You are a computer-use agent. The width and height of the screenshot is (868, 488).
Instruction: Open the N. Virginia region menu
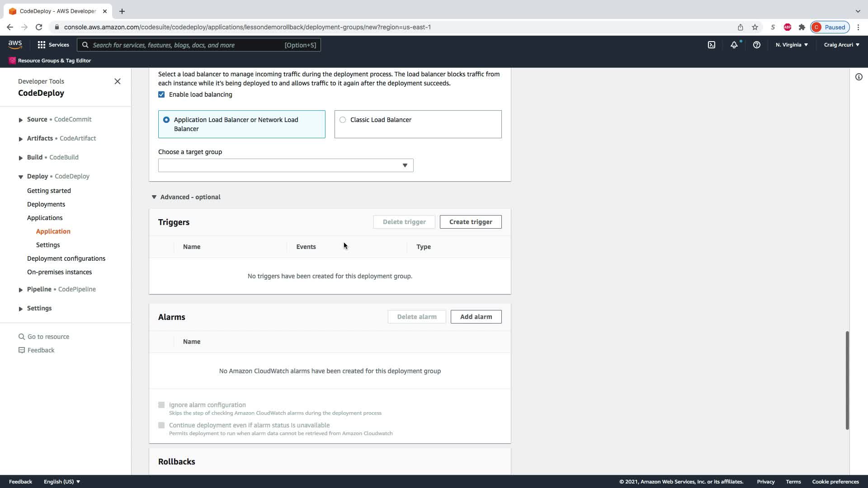(x=792, y=45)
